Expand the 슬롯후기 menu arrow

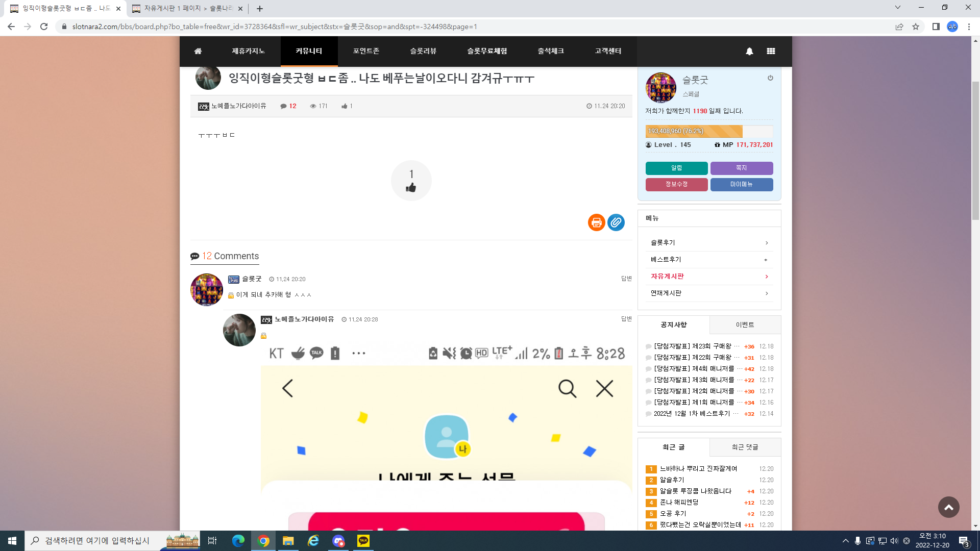click(x=767, y=243)
